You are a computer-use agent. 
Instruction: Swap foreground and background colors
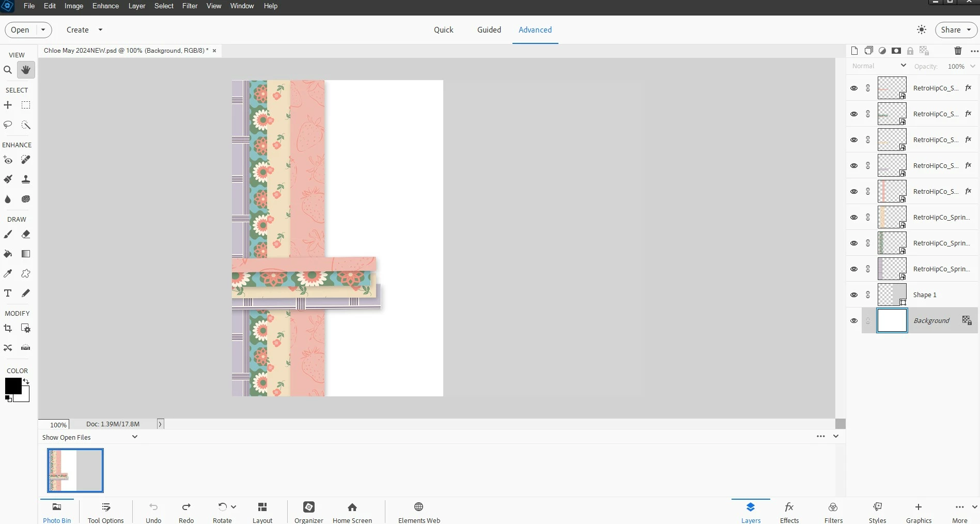(x=26, y=382)
